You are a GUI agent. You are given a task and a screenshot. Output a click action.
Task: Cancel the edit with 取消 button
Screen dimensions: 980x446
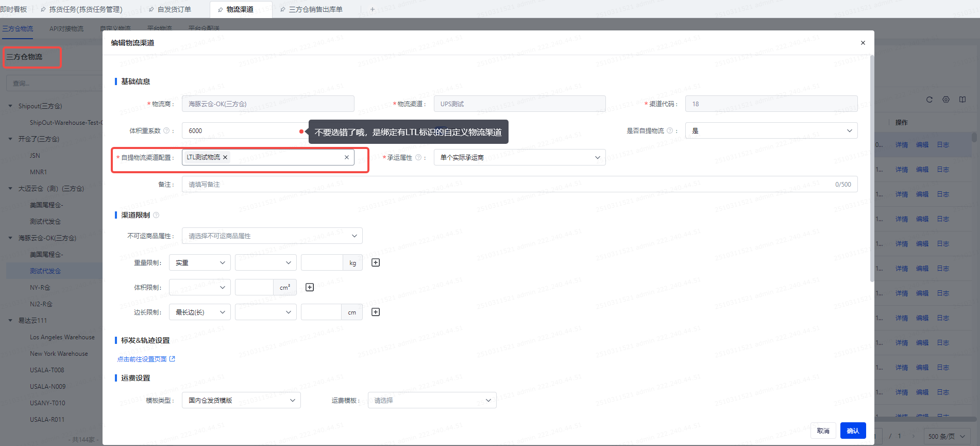[x=823, y=431]
